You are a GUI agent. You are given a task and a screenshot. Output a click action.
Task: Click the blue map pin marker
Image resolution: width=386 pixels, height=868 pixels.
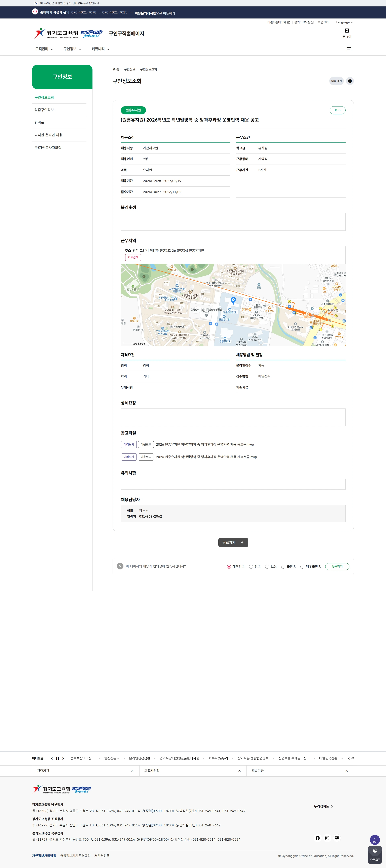coord(233,301)
